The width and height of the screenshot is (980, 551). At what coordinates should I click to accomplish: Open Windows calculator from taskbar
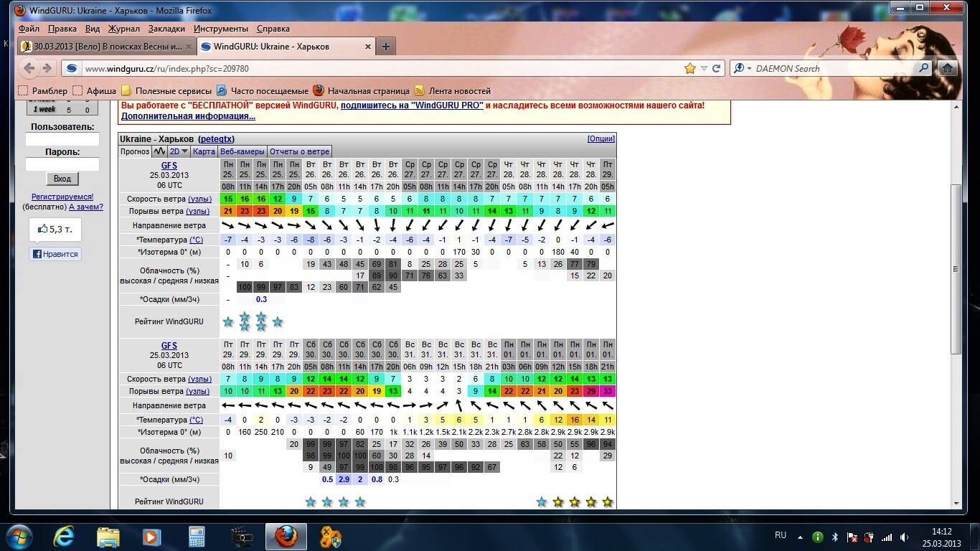coord(197,536)
